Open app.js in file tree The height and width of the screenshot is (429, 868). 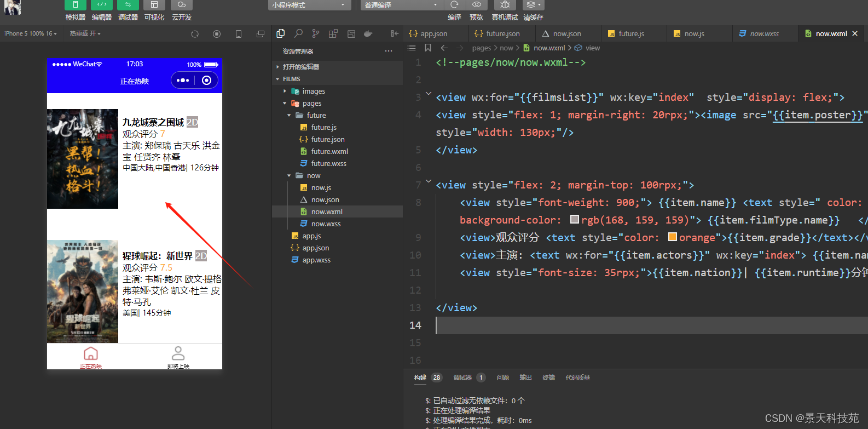coord(337,236)
